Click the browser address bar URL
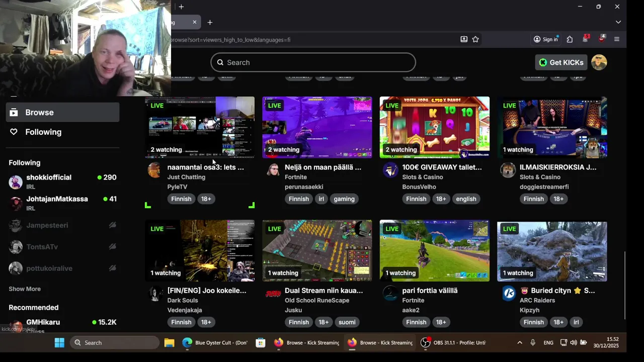 pos(231,39)
